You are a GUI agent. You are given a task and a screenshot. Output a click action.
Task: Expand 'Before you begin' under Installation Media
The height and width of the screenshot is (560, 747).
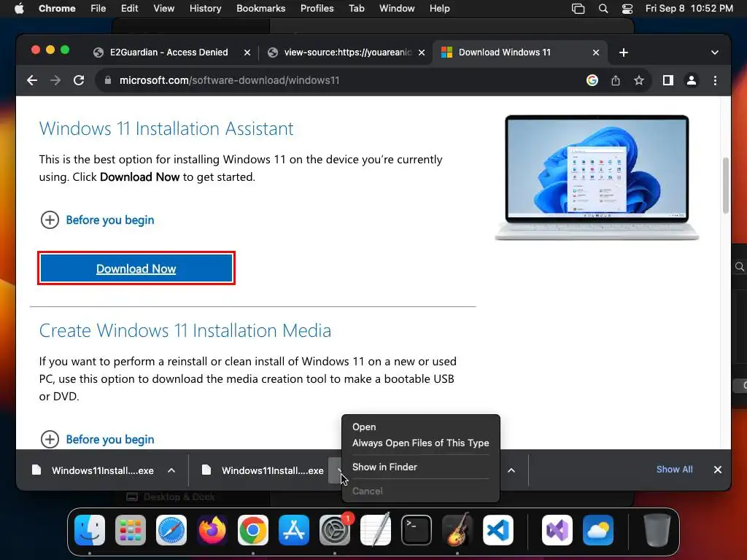98,439
